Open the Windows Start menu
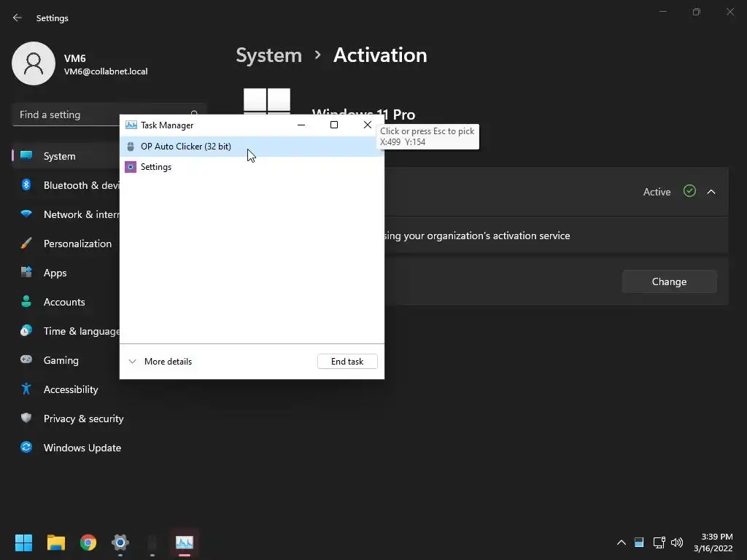This screenshot has height=560, width=747. coord(23,542)
